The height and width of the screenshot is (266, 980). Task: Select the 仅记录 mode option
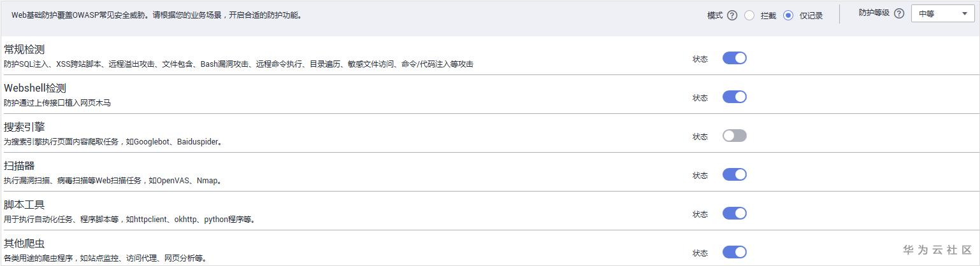pyautogui.click(x=788, y=15)
